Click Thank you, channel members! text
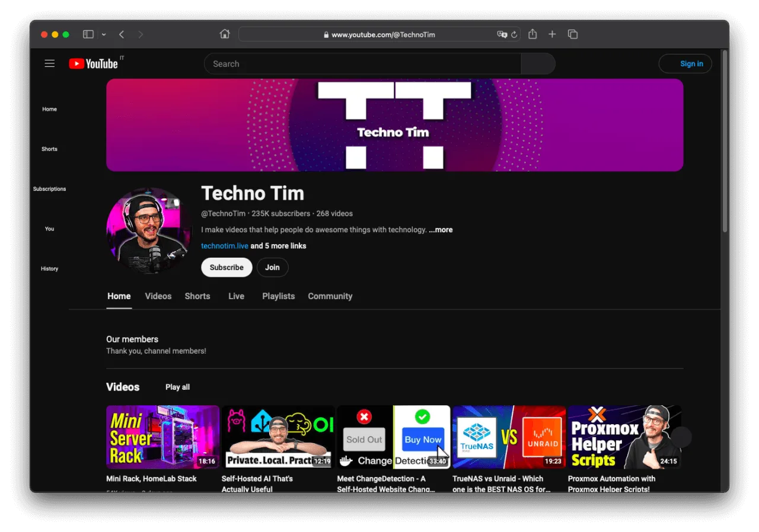Image resolution: width=759 pixels, height=532 pixels. point(156,351)
